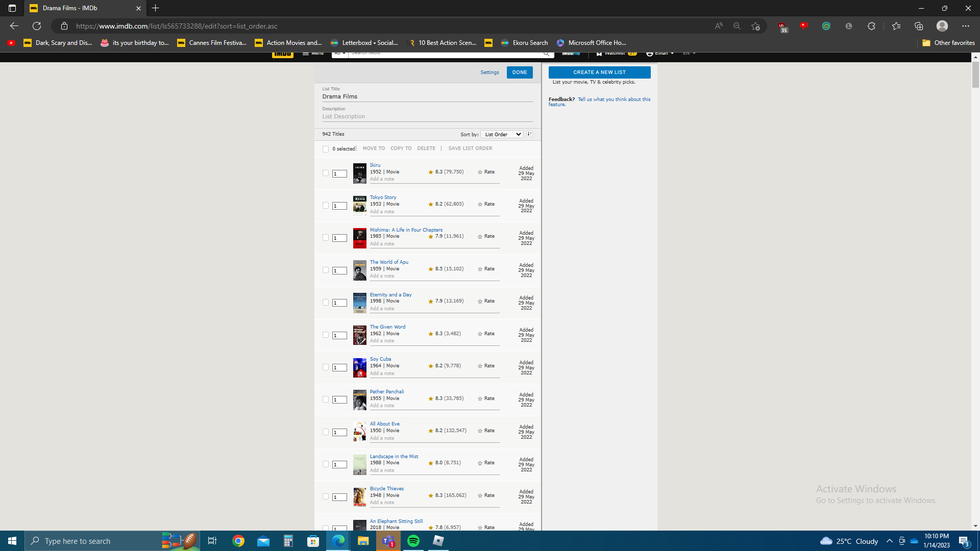Screen dimensions: 980x551
Task: Check the checkbox next to Tokyo Story
Action: (x=326, y=205)
